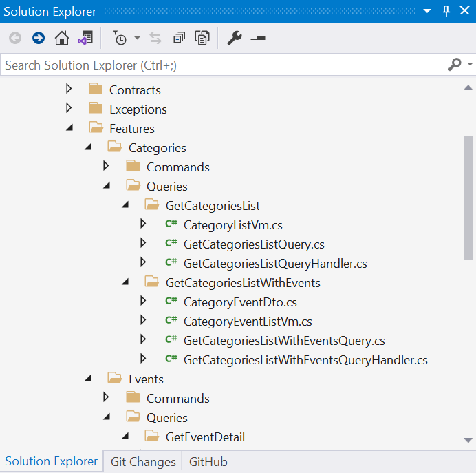Image resolution: width=476 pixels, height=473 pixels.
Task: Click the Sync with Active Document icon
Action: click(x=155, y=38)
